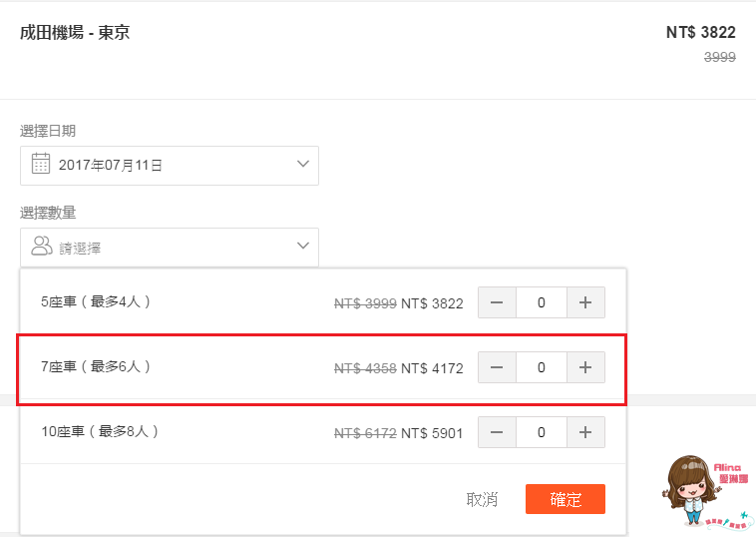Increase 10座車 quantity with plus button
The height and width of the screenshot is (537, 756).
(x=585, y=432)
